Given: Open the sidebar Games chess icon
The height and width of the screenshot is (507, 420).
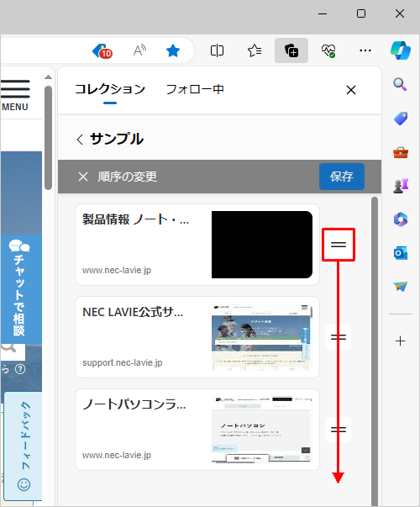Looking at the screenshot, I should (x=401, y=186).
